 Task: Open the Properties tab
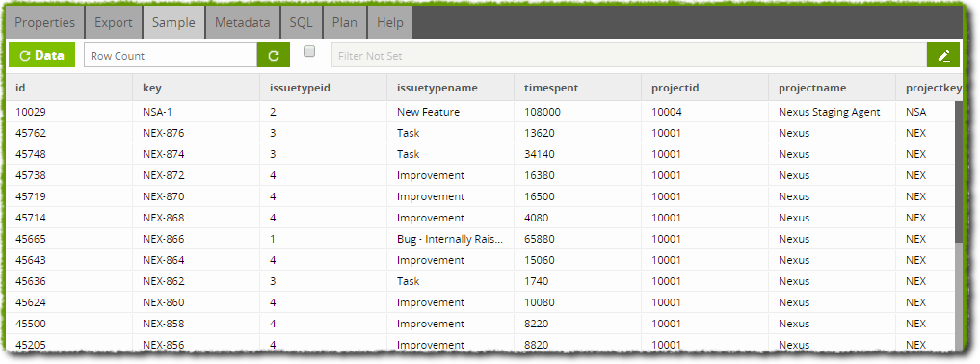point(45,22)
